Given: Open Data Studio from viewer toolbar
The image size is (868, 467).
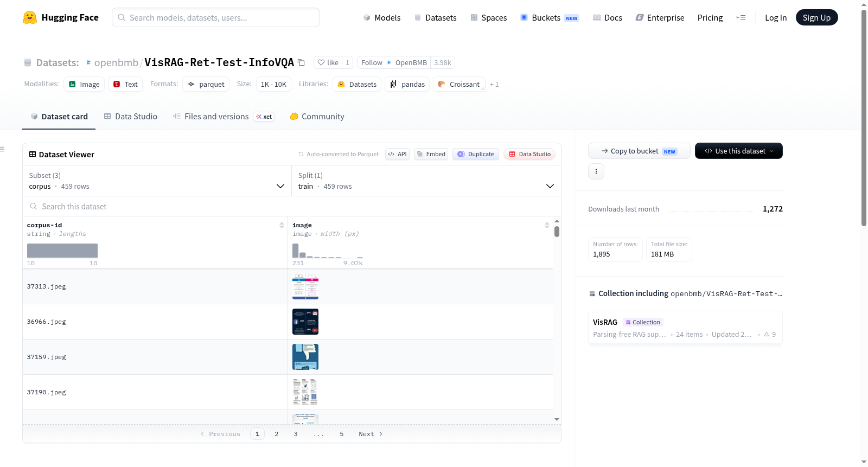Looking at the screenshot, I should tap(529, 154).
